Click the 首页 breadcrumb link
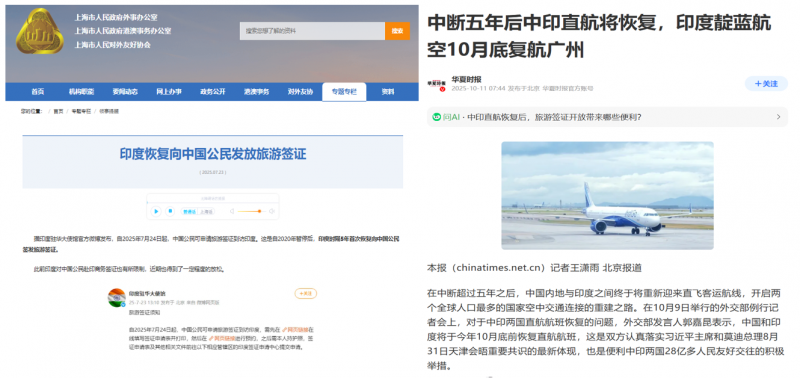This screenshot has width=800, height=378. tap(58, 111)
